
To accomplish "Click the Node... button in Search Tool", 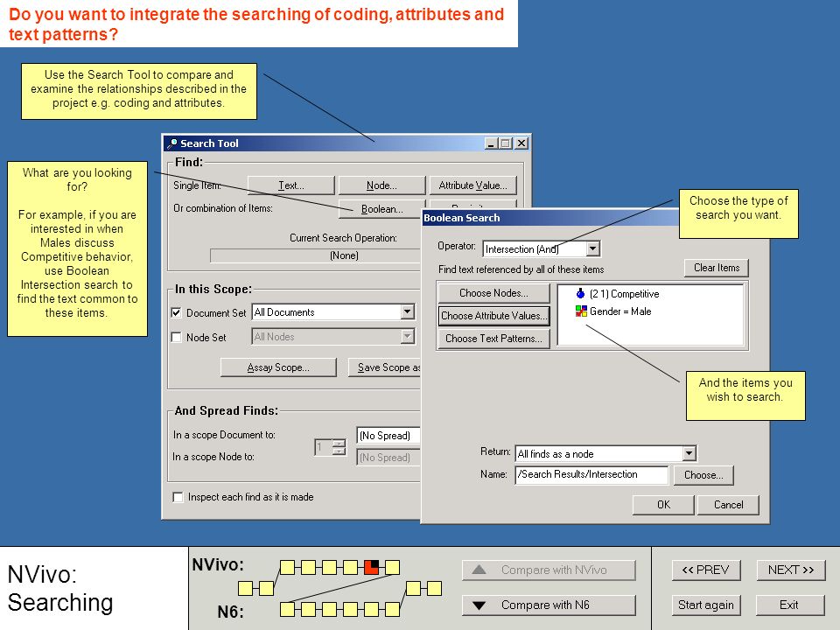I will [381, 185].
